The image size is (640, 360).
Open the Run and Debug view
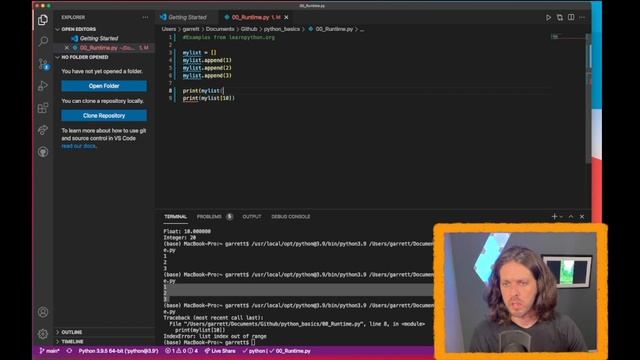(43, 86)
